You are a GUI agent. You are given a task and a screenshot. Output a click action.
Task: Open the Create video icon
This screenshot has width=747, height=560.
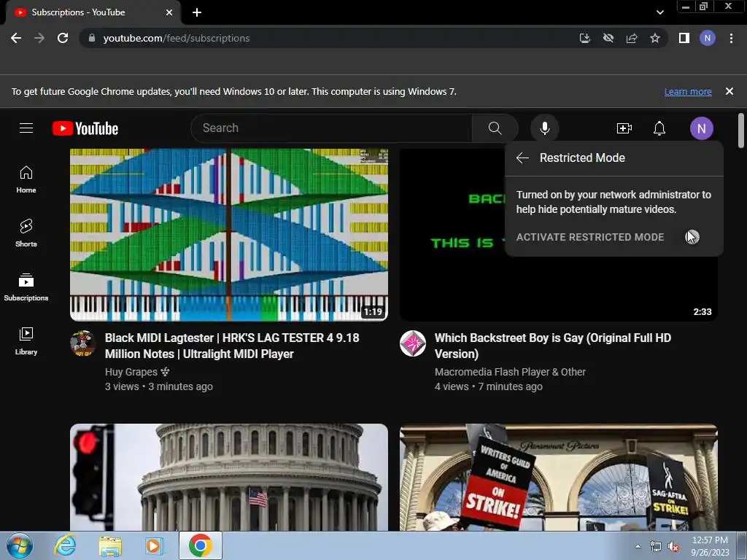(x=624, y=128)
